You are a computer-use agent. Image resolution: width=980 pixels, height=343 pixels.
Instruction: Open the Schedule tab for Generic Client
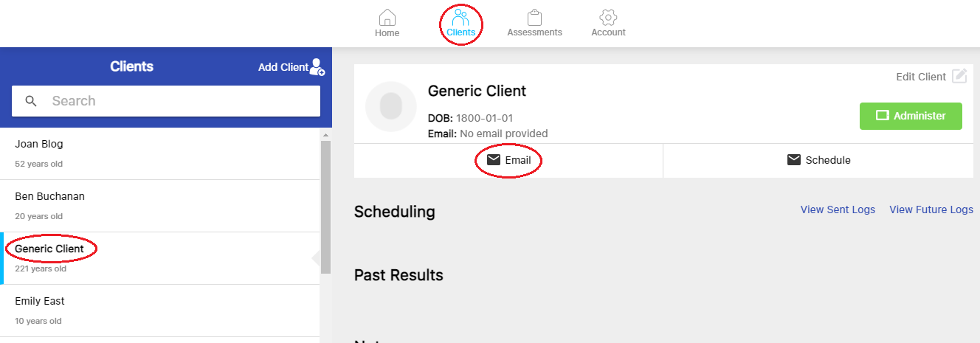point(818,160)
